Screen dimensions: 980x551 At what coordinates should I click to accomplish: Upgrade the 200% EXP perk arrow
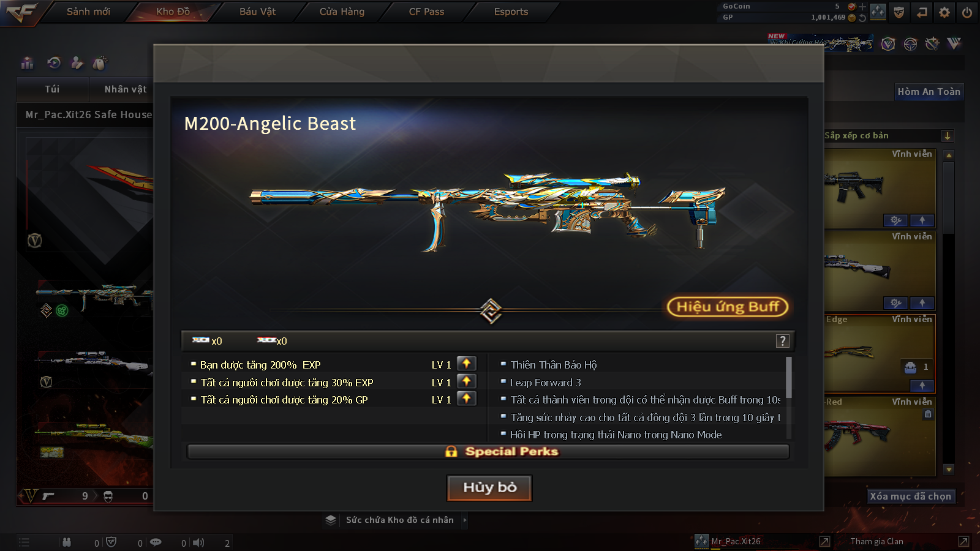pos(466,364)
